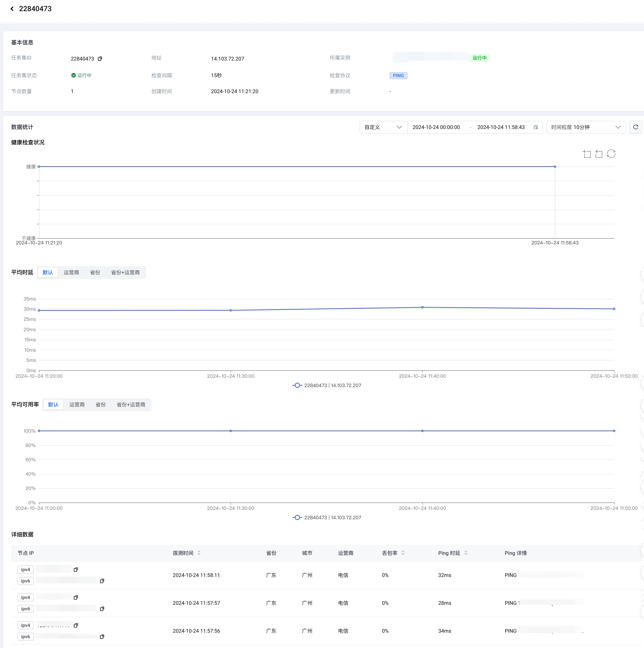Screen dimensions: 644x648
Task: Click the end date 2024-10-24 11:58:43 field
Action: [x=501, y=127]
